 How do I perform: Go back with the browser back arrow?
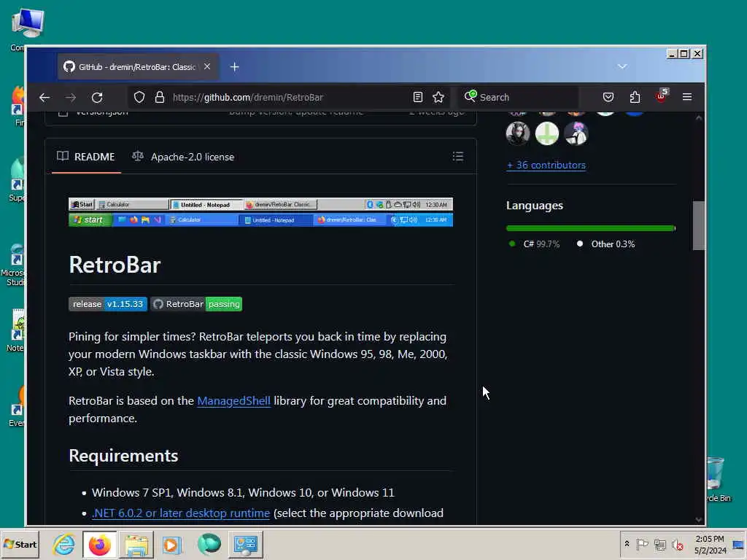click(x=44, y=98)
